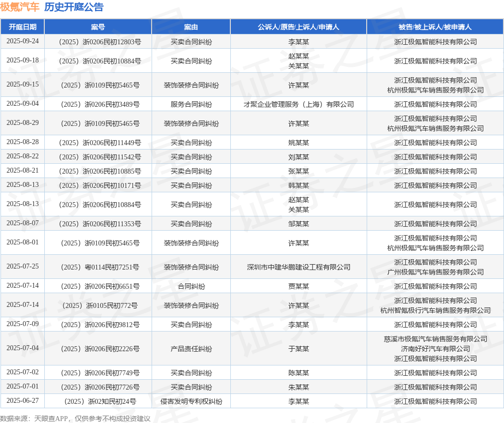The width and height of the screenshot is (504, 423).
Task: Click defendant 慈溪市极氪汽车销售服务有限公司
Action: click(435, 339)
